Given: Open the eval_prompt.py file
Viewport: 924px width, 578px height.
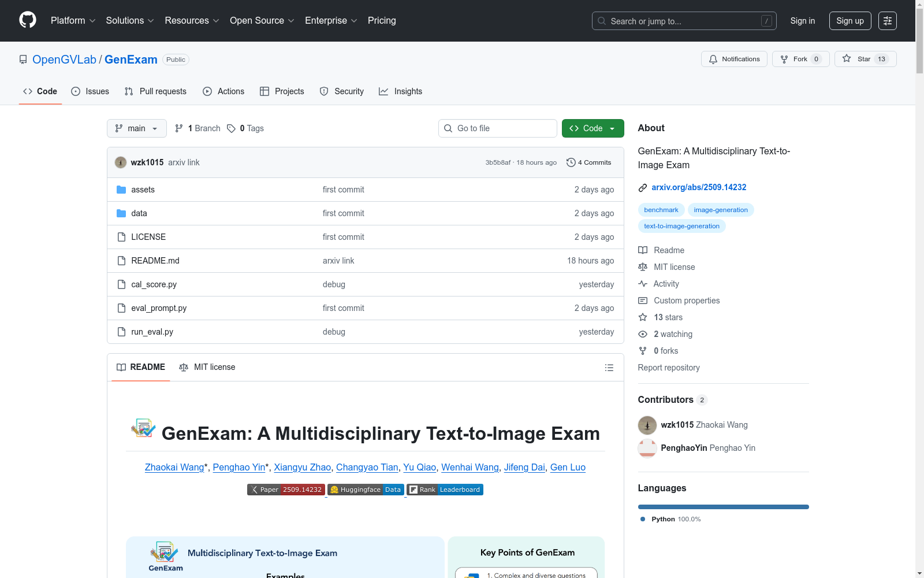Looking at the screenshot, I should coord(159,308).
